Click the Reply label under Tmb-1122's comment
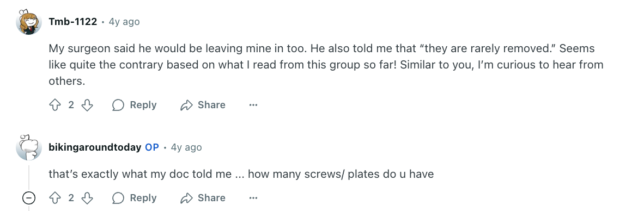Image resolution: width=644 pixels, height=211 pixels. (x=143, y=105)
